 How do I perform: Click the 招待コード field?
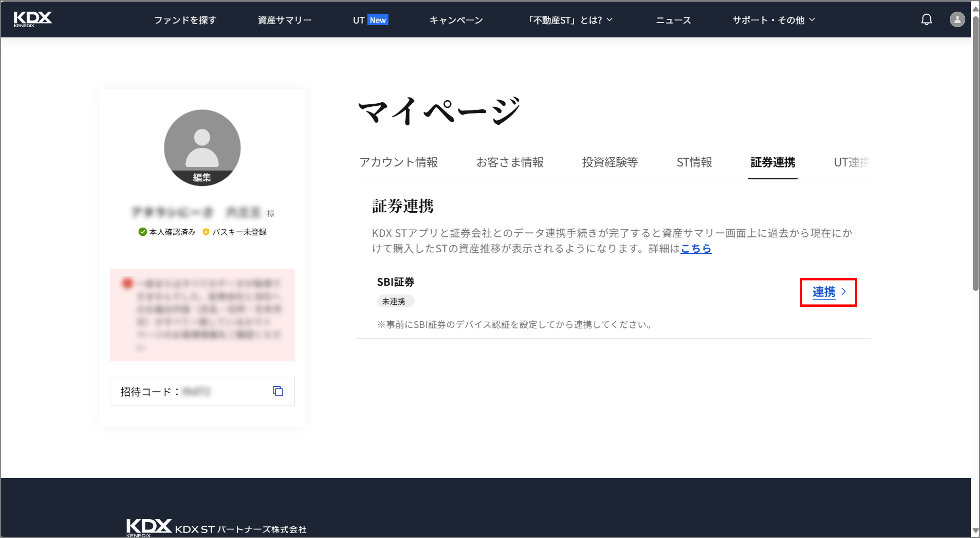[x=202, y=391]
